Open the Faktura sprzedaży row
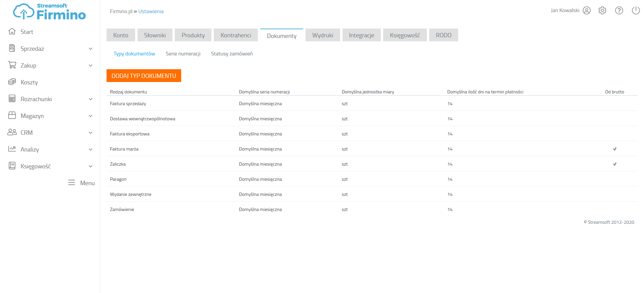Image resolution: width=644 pixels, height=293 pixels. tap(372, 103)
